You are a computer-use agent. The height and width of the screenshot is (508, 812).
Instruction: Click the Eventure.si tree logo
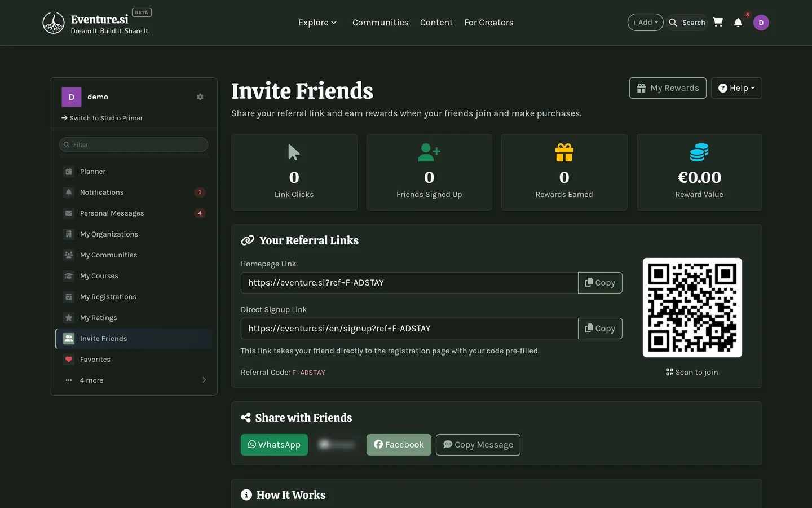click(54, 23)
